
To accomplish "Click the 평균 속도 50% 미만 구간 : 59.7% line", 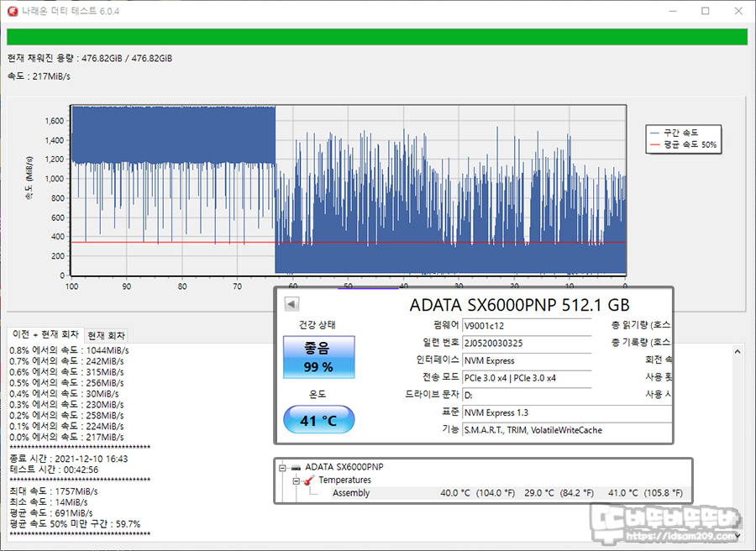I will click(75, 524).
